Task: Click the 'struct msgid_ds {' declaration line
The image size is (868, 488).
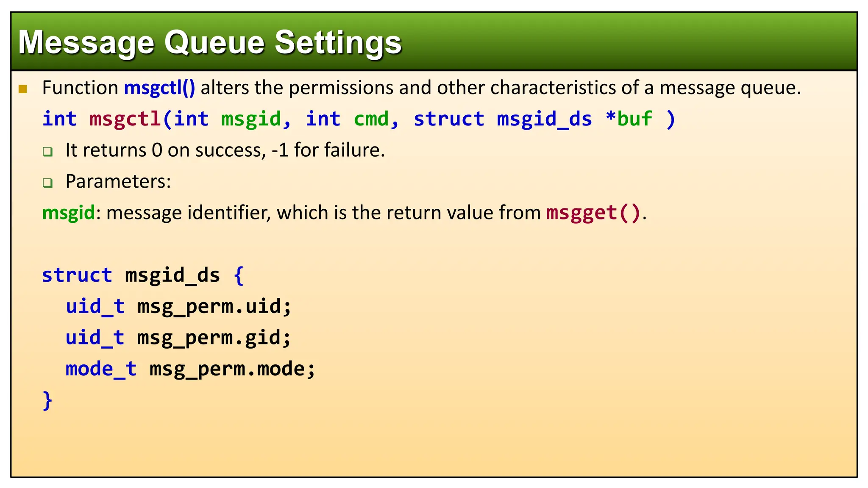Action: pyautogui.click(x=143, y=275)
